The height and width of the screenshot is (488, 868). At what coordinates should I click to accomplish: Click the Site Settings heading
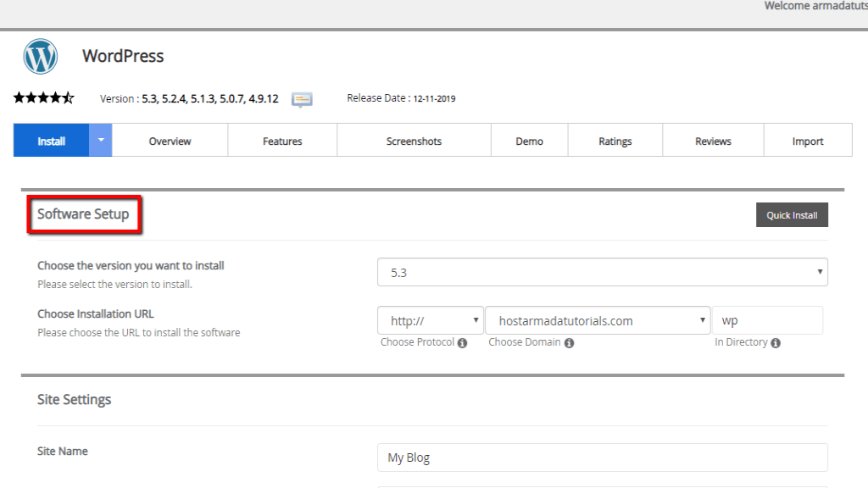[75, 400]
